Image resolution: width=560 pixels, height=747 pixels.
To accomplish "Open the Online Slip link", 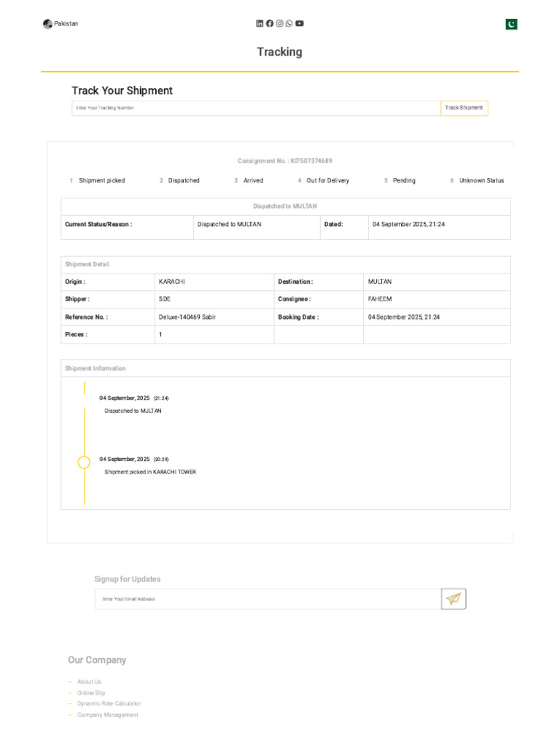I will tap(91, 693).
